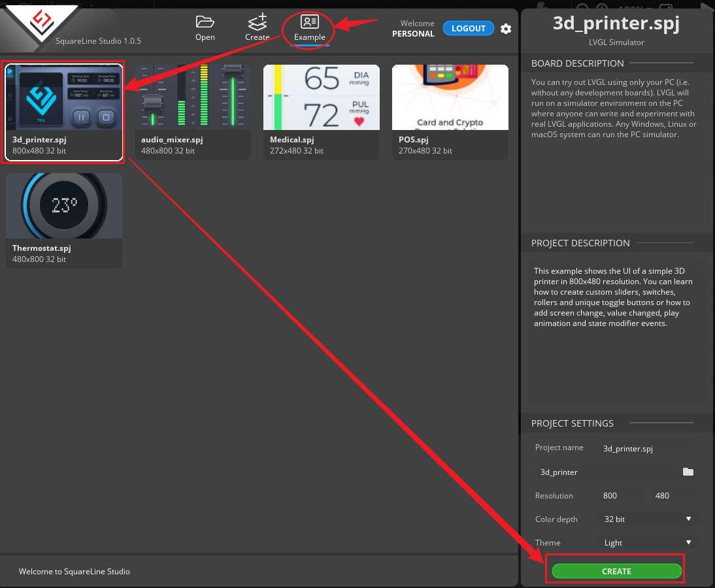
Task: Select the 3d_printer.spj example thumbnail
Action: (63, 98)
